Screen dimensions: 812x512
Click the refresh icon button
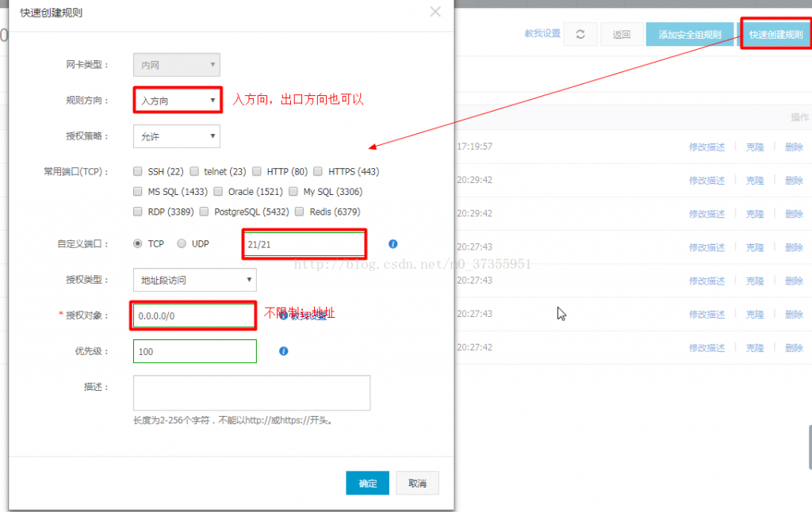click(580, 34)
